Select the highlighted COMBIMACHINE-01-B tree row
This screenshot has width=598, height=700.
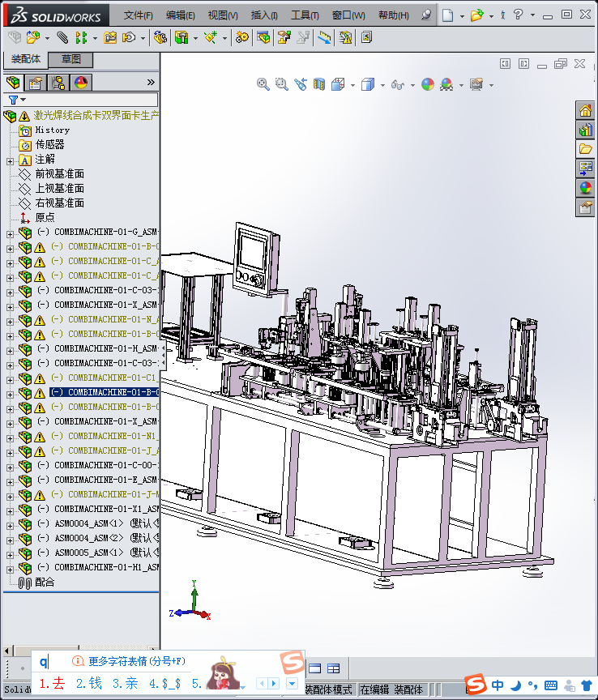pyautogui.click(x=104, y=392)
